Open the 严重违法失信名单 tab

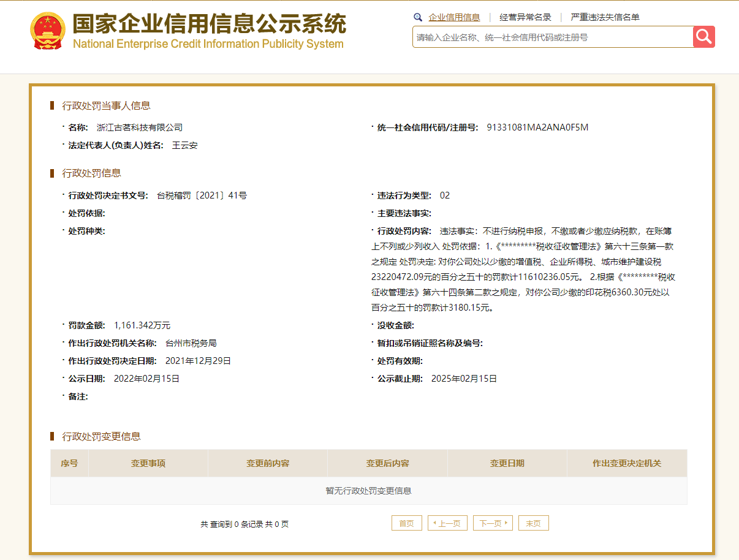point(605,17)
